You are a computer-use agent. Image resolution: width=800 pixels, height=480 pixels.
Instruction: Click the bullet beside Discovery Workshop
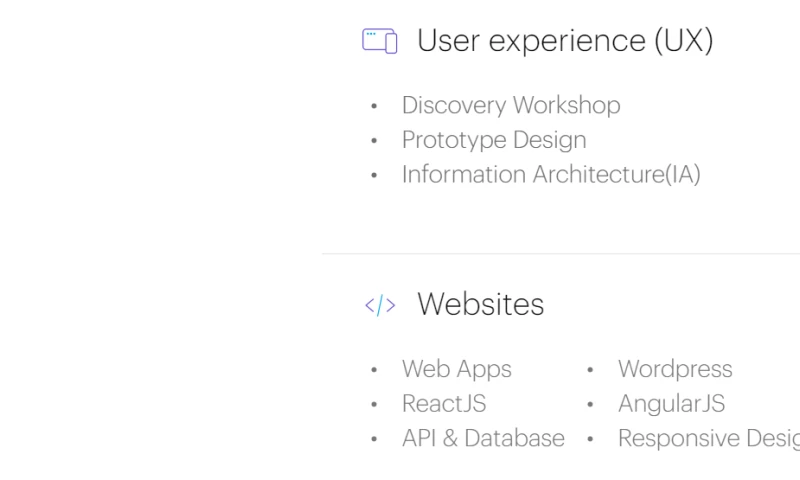tap(374, 106)
